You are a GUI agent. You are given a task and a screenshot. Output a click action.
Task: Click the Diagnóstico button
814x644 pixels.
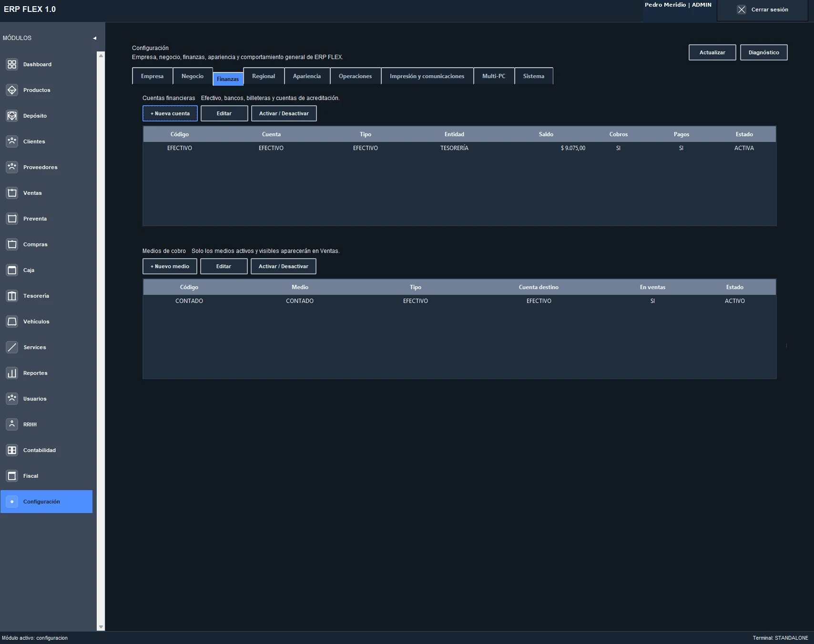click(x=764, y=52)
